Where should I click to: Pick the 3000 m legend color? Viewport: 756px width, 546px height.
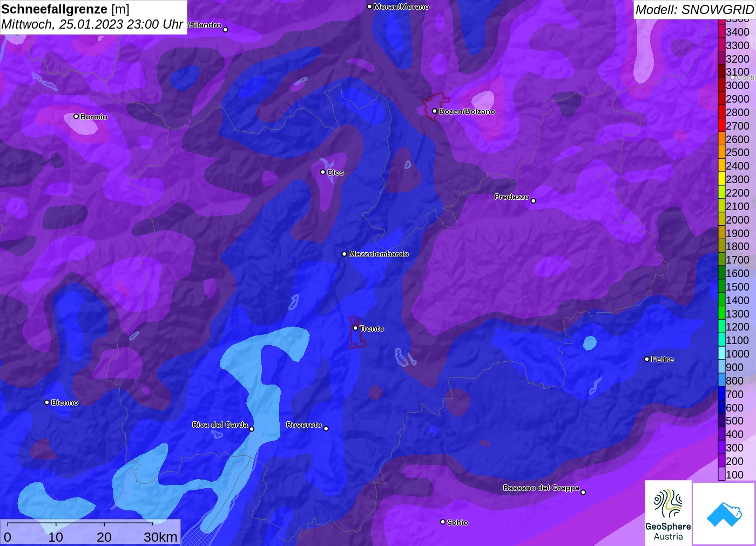tap(721, 85)
